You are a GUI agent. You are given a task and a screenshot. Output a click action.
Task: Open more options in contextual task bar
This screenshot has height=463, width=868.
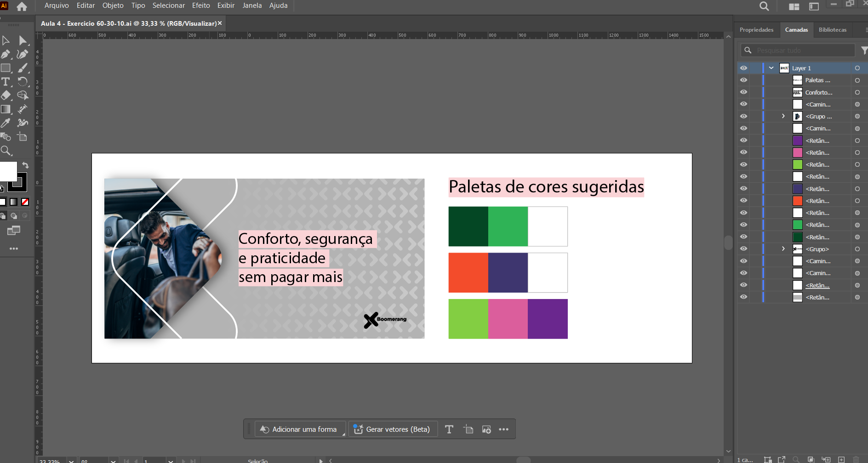pos(504,429)
